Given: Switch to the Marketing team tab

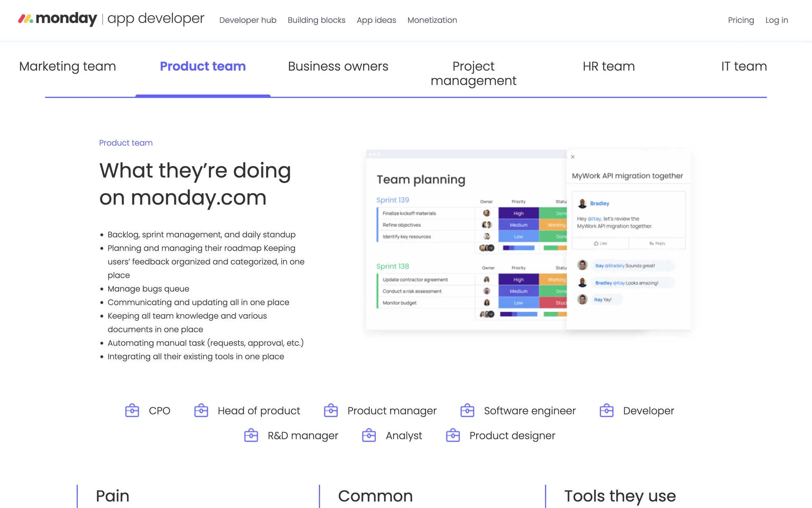Looking at the screenshot, I should [x=68, y=66].
